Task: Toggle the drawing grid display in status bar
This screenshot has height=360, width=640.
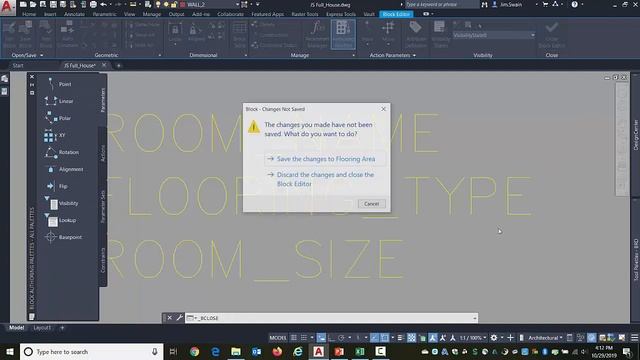Action: [293, 338]
